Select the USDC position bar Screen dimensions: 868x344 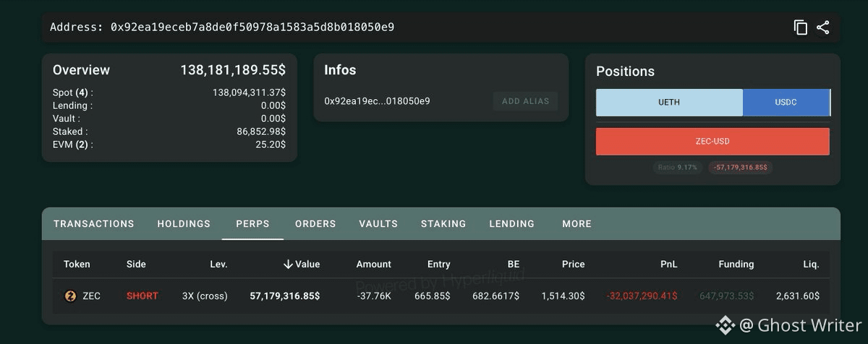786,103
